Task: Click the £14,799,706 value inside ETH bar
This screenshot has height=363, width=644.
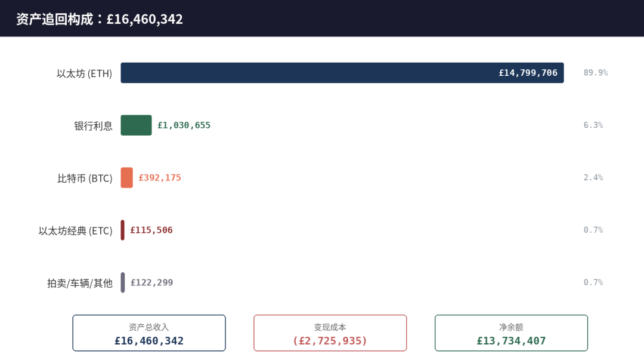Action: (x=528, y=73)
